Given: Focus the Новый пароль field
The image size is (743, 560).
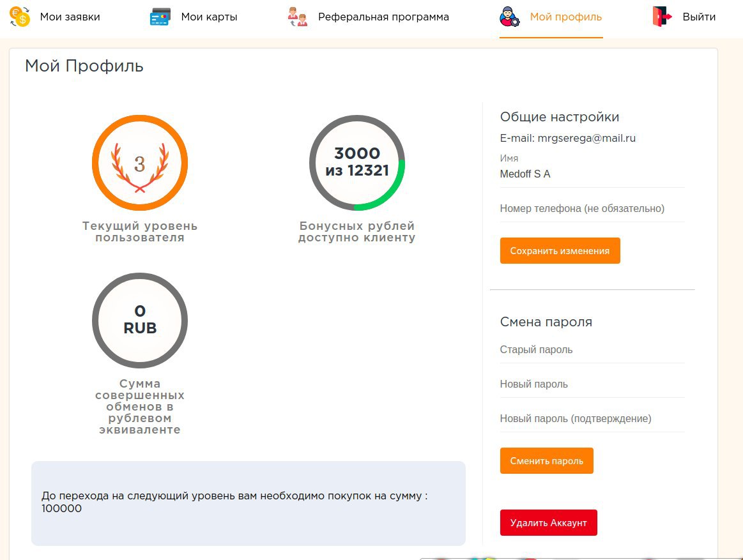Looking at the screenshot, I should (592, 384).
